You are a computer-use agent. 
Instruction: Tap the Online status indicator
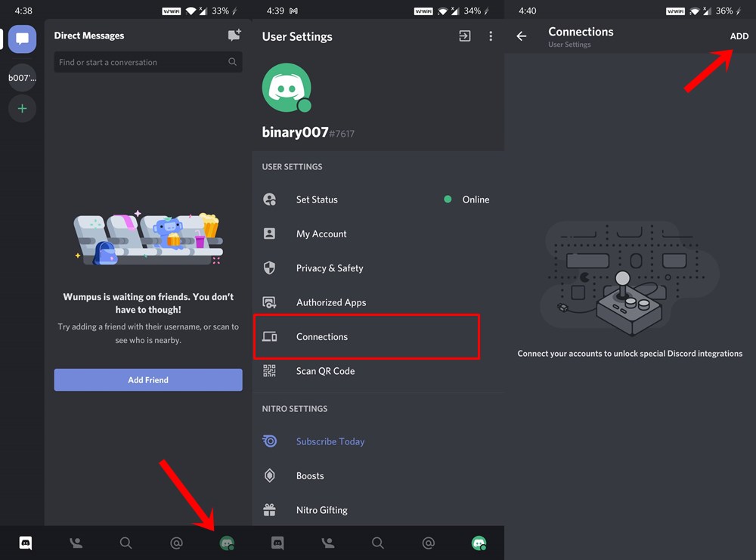tap(466, 200)
